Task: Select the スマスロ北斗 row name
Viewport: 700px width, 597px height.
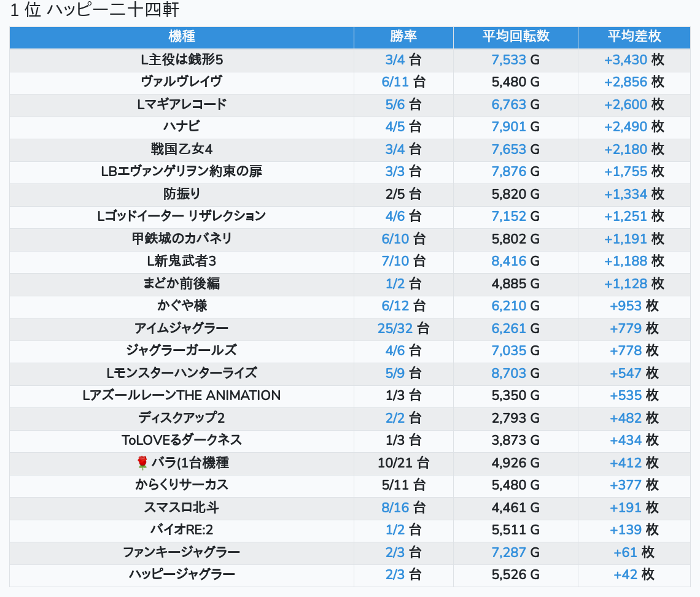Action: click(x=181, y=507)
